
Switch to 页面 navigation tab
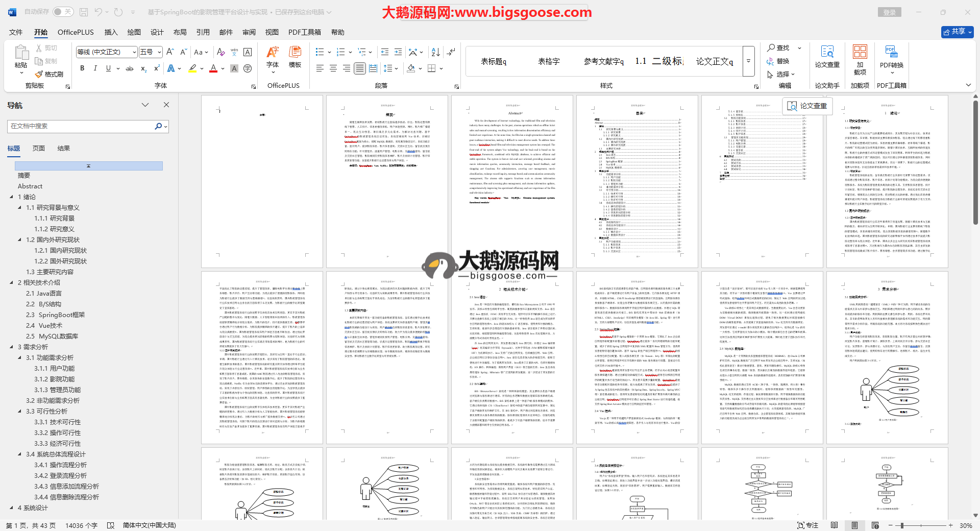pyautogui.click(x=39, y=149)
